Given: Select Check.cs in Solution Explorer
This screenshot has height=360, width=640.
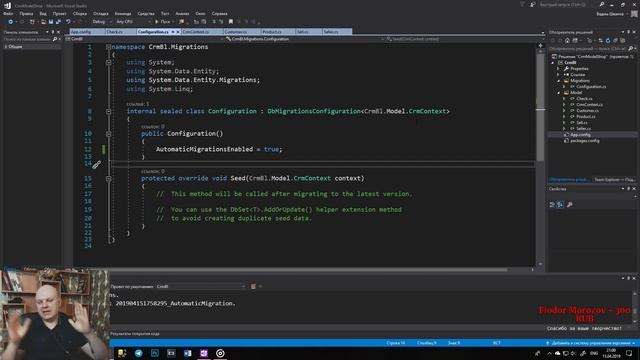Looking at the screenshot, I should point(584,98).
